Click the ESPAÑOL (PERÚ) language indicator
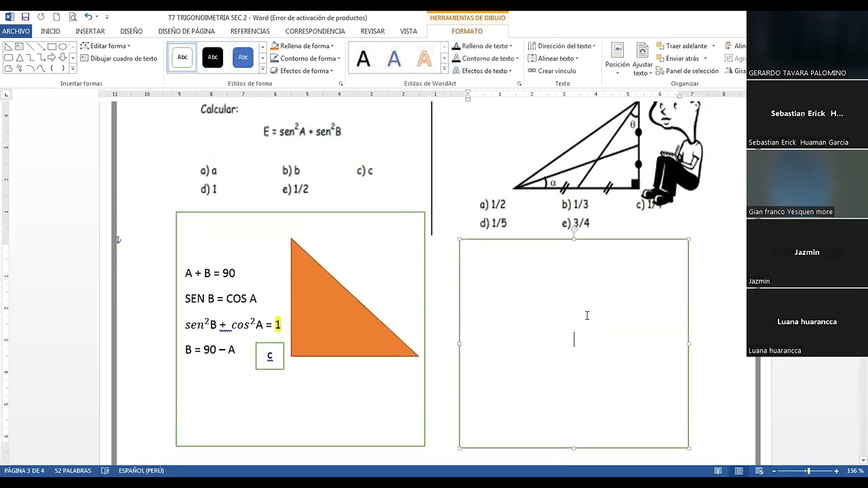The width and height of the screenshot is (868, 488). [141, 470]
